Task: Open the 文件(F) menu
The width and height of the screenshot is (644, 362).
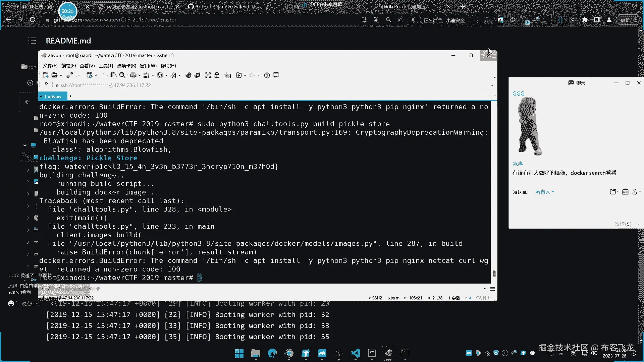Action: (50, 66)
